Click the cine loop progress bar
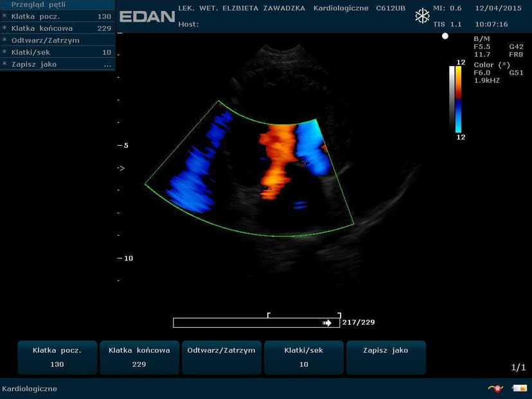Image resolution: width=532 pixels, height=399 pixels. [256, 323]
